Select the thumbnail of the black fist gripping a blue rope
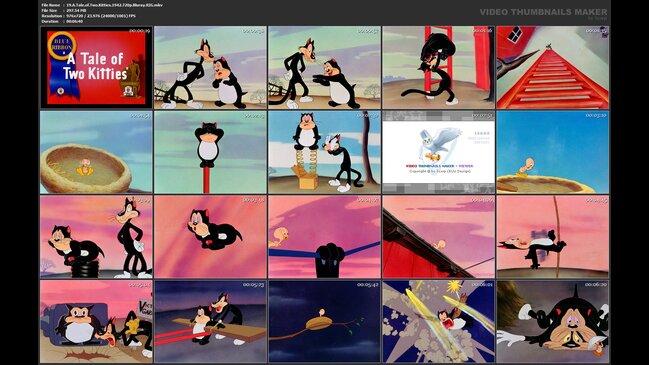The height and width of the screenshot is (365, 649). click(324, 237)
